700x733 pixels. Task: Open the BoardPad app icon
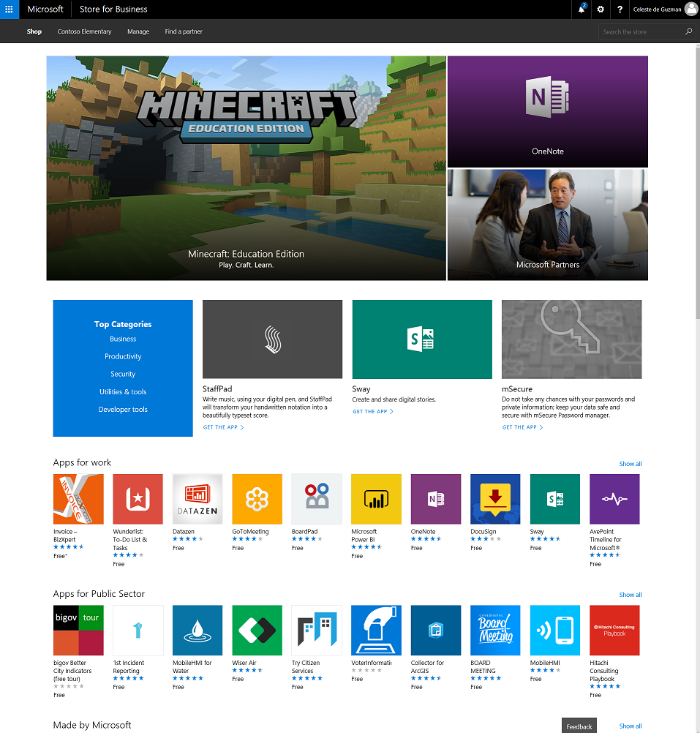point(317,499)
